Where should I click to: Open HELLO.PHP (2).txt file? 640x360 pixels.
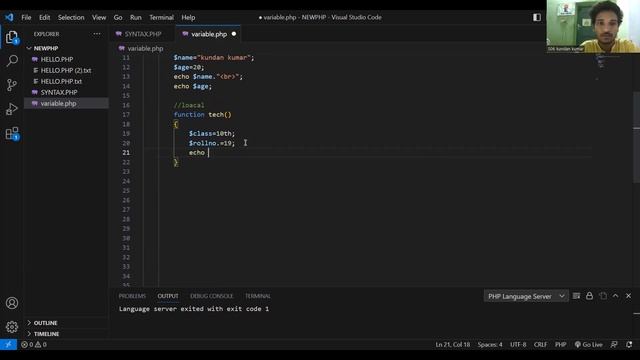(x=67, y=70)
